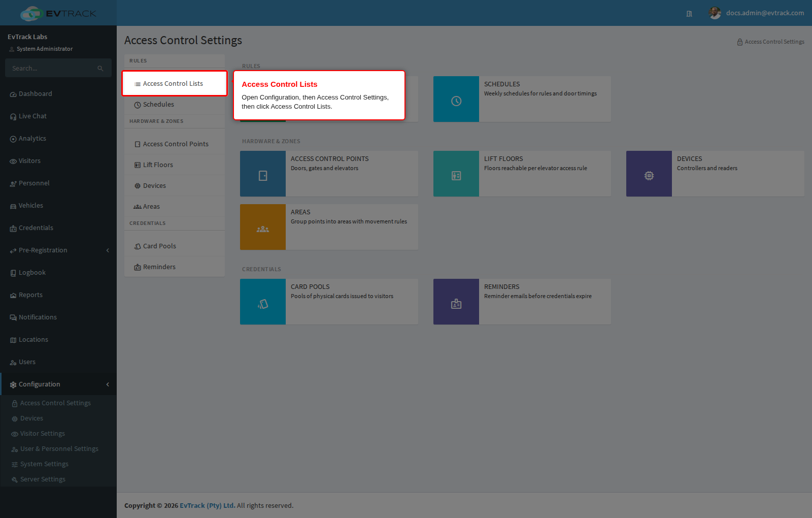Click the docs.admin@evtrack.com account name
This screenshot has width=812, height=518.
[765, 13]
